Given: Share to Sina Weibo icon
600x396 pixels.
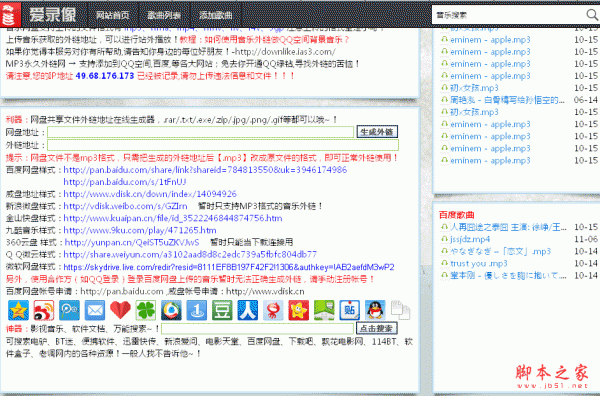Looking at the screenshot, I should (44, 310).
